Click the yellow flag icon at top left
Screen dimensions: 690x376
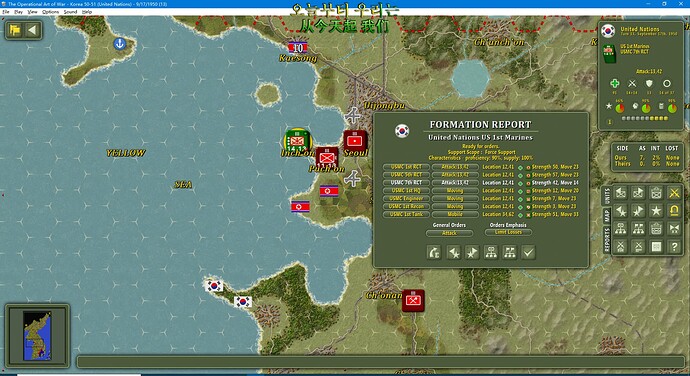coord(15,30)
